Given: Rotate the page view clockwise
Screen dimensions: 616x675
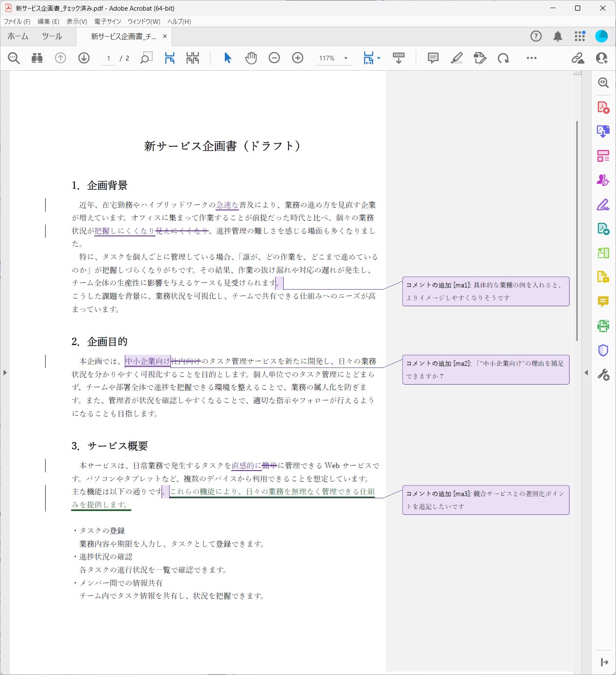Looking at the screenshot, I should point(504,58).
